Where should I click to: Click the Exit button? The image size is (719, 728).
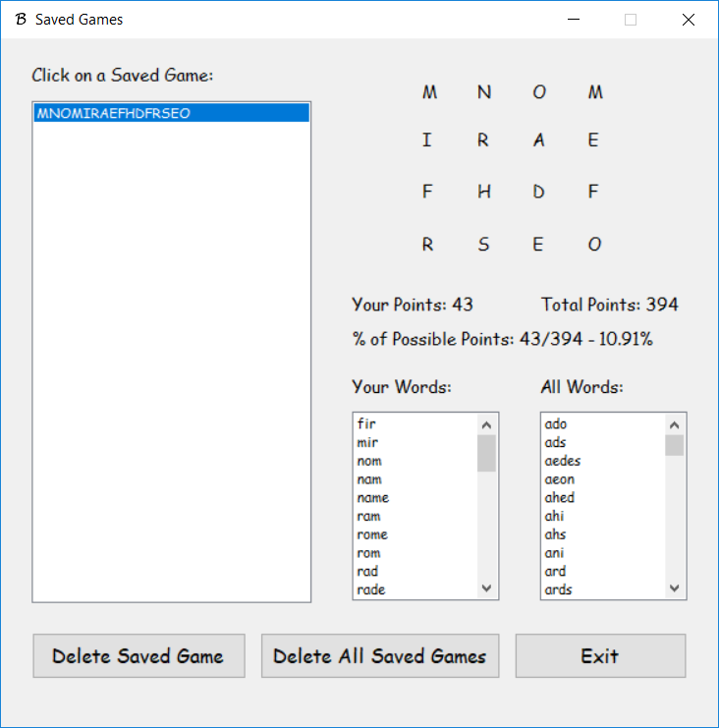(600, 656)
